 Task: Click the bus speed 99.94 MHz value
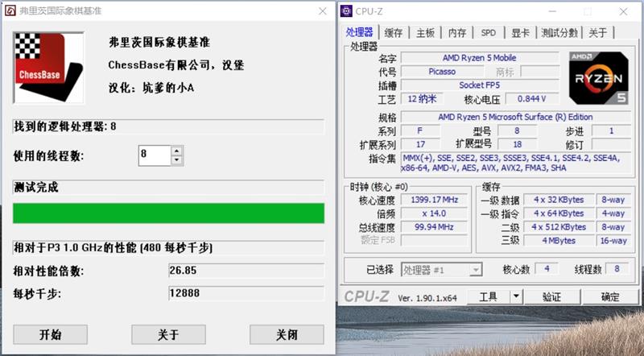[x=434, y=227]
